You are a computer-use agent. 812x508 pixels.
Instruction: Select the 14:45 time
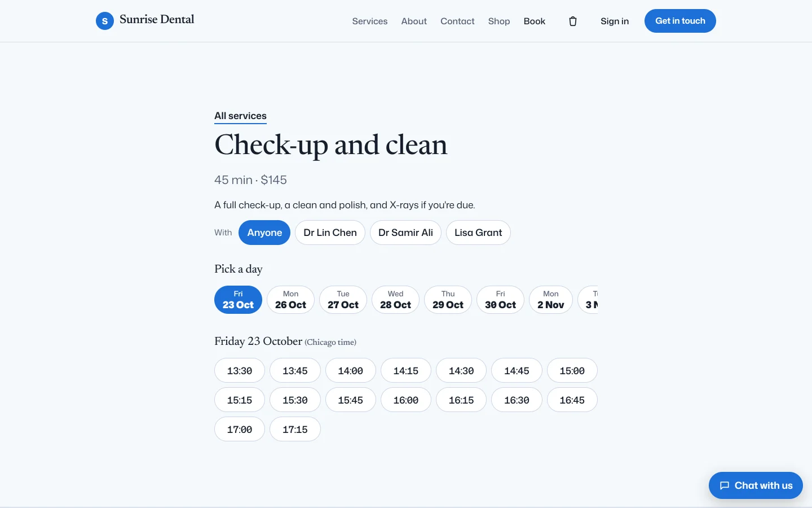517,371
